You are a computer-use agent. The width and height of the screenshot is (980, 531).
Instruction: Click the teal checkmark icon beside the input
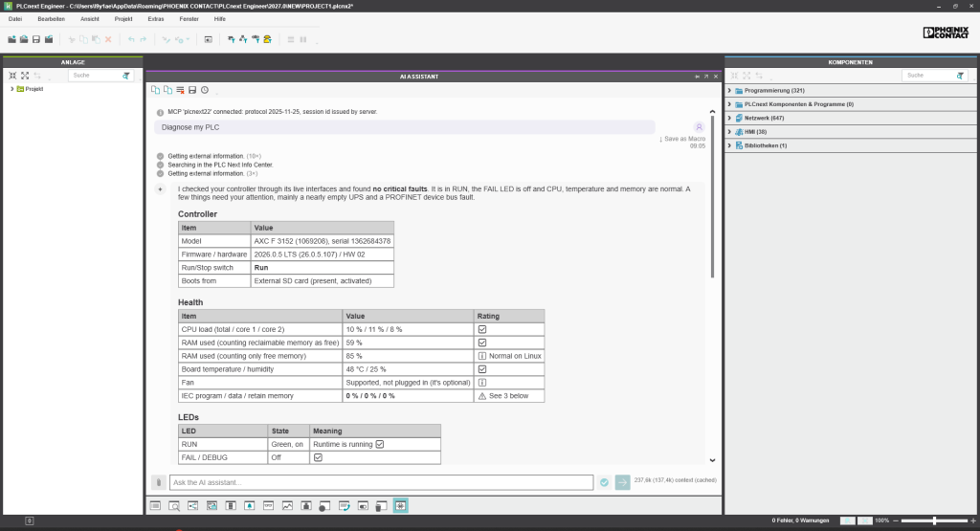(604, 482)
